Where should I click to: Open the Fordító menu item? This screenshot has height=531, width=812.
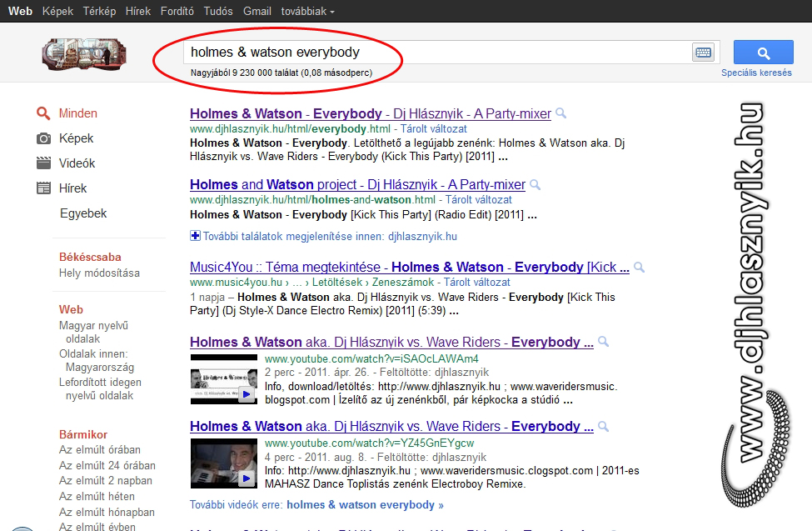(177, 11)
